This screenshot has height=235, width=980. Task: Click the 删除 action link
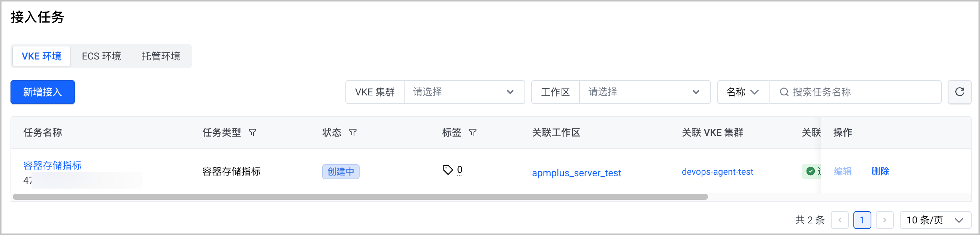pyautogui.click(x=880, y=171)
